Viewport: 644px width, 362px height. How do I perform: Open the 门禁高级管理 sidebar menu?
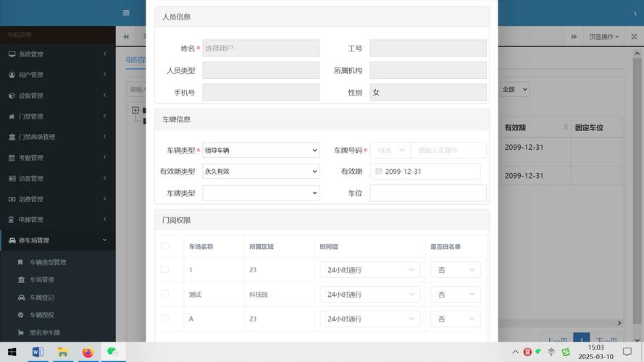point(57,137)
